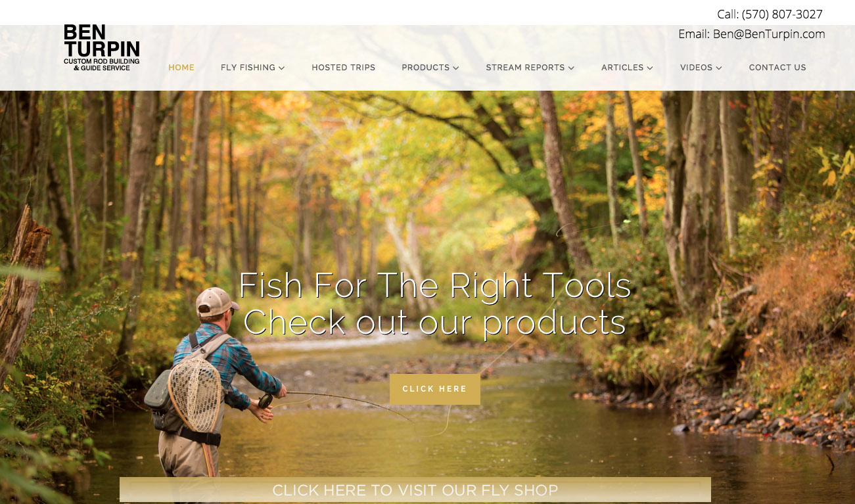The height and width of the screenshot is (504, 855).
Task: Click the Fish For The Right Tools heading
Action: 435,285
